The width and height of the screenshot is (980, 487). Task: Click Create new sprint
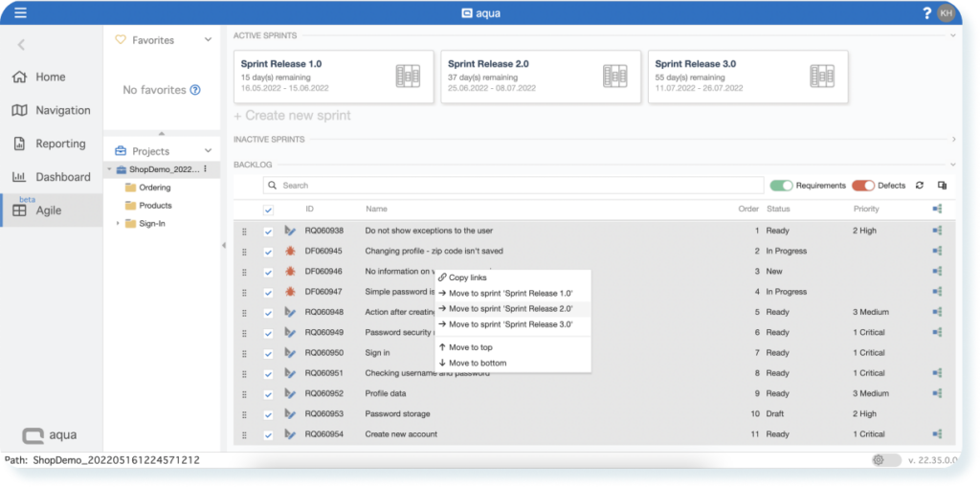click(292, 116)
